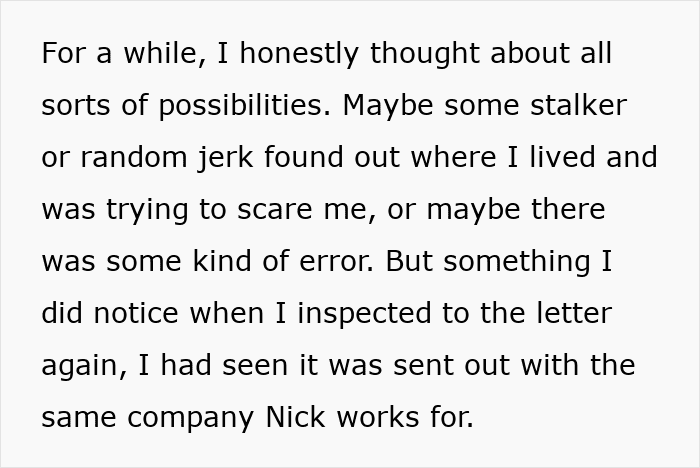Click the word 'seen'
700x468 pixels.
tap(255, 366)
